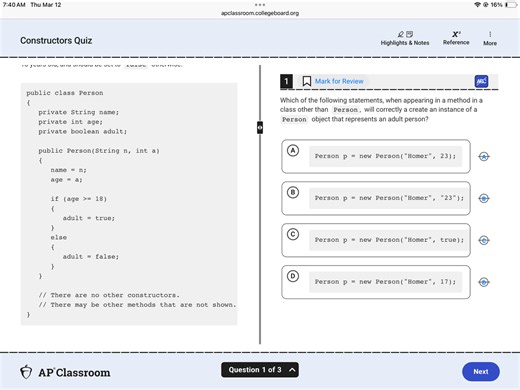
Task: Click option A code with 23
Action: tap(385, 156)
